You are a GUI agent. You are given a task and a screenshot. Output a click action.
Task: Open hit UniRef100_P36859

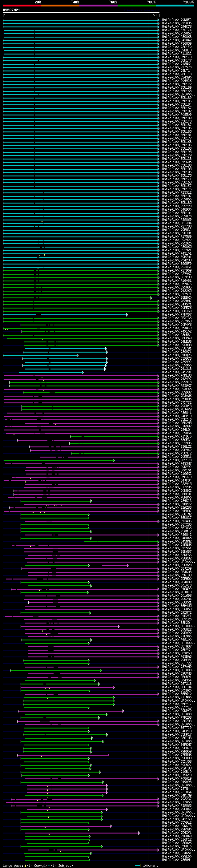point(177,43)
